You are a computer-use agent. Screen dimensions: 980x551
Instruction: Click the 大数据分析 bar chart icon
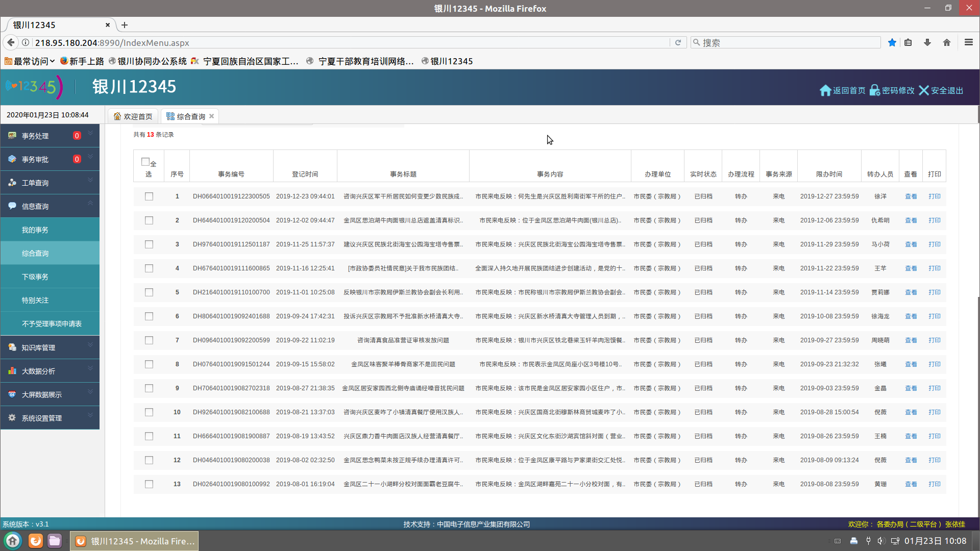pyautogui.click(x=12, y=371)
